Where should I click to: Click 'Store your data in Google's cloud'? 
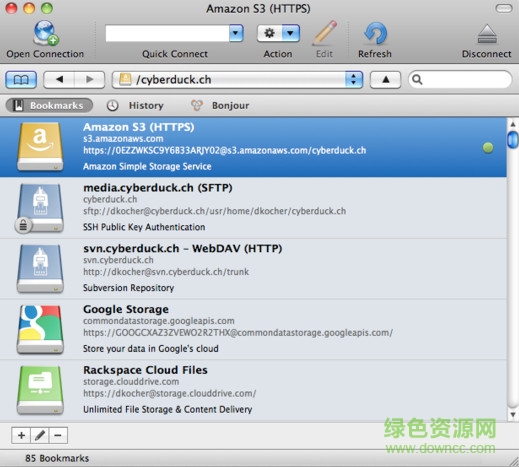click(151, 349)
